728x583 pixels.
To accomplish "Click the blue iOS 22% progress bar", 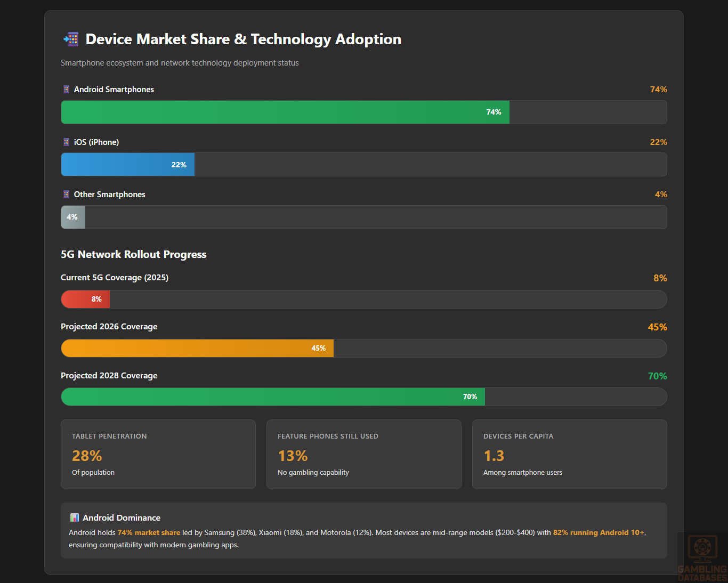I will point(128,165).
